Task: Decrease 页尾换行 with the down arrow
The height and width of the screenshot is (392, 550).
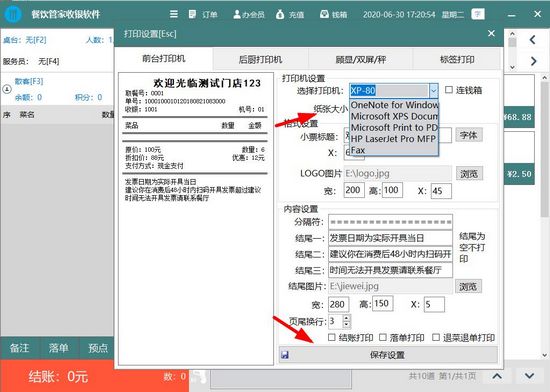Action: (346, 324)
